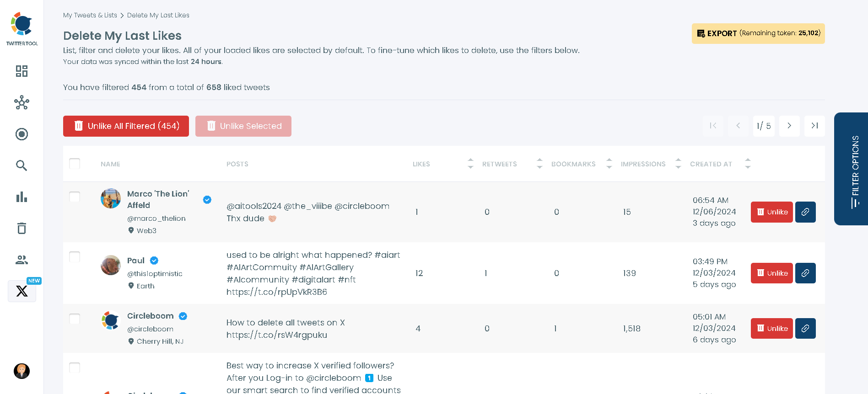Click the My Tweets & Lists breadcrumb
The width and height of the screenshot is (868, 394).
pos(90,15)
